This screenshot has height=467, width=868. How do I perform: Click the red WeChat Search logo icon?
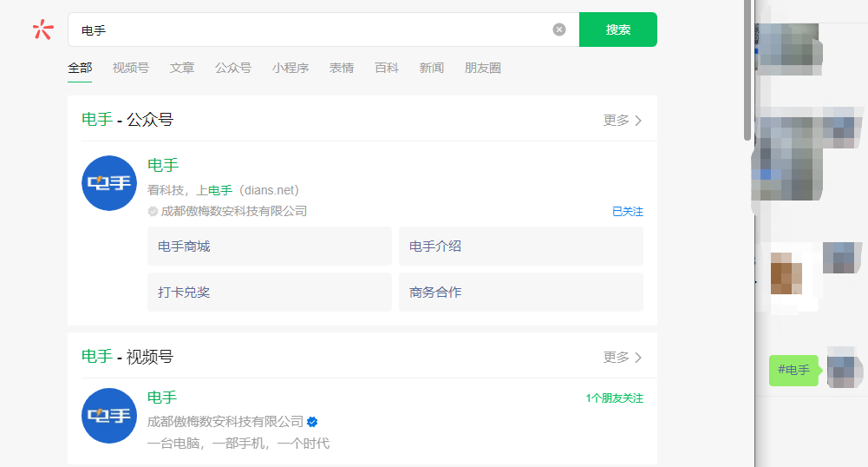coord(42,30)
